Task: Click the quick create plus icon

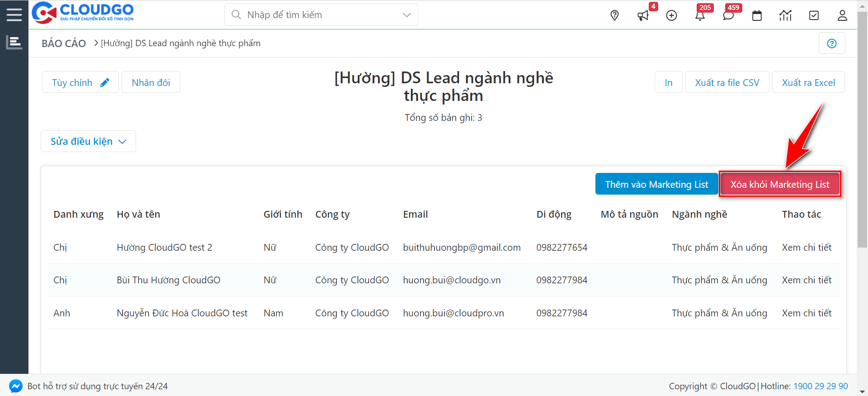Action: pyautogui.click(x=671, y=15)
